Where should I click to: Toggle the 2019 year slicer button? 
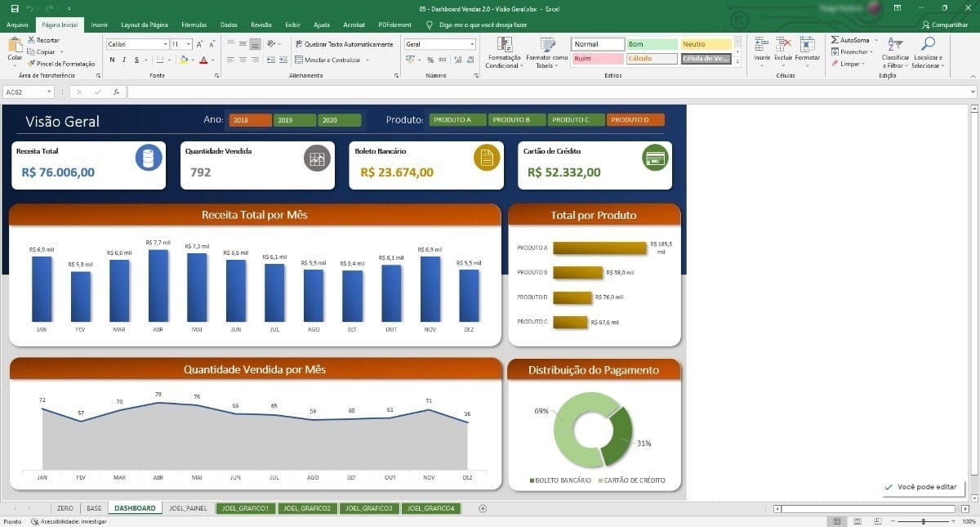294,120
